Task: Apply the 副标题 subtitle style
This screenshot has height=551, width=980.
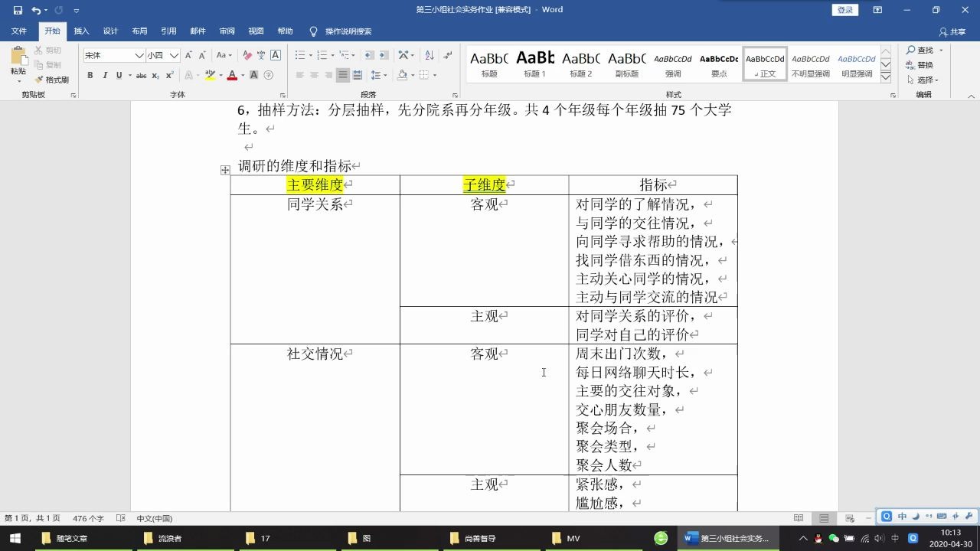Action: pyautogui.click(x=627, y=64)
